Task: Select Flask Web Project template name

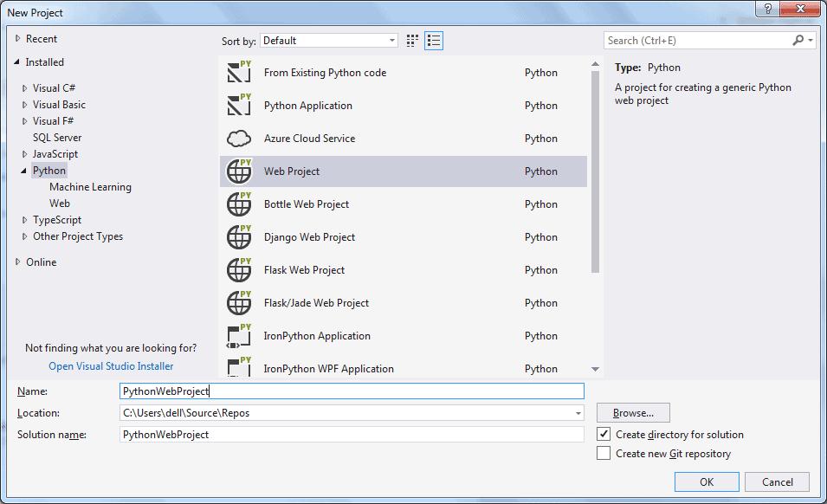Action: click(304, 270)
